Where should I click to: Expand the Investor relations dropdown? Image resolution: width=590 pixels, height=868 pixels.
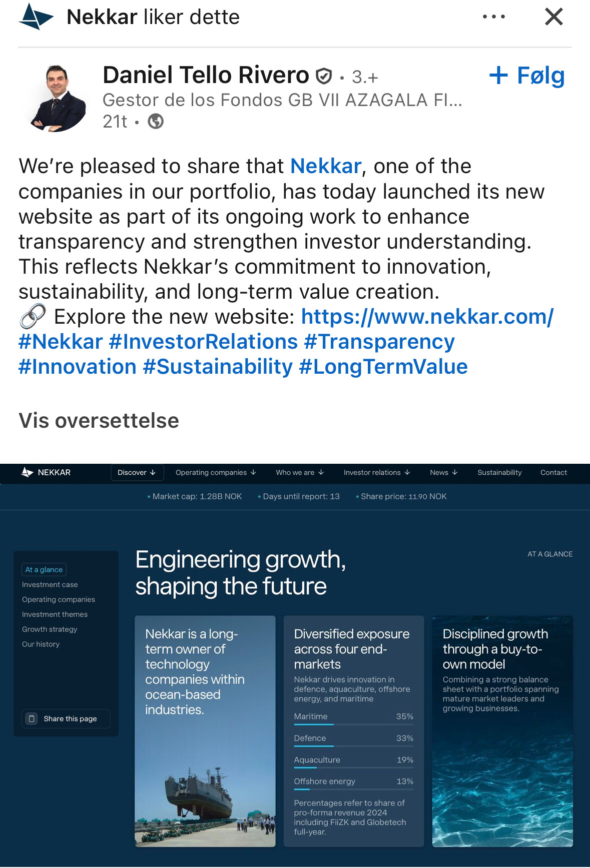coord(376,473)
